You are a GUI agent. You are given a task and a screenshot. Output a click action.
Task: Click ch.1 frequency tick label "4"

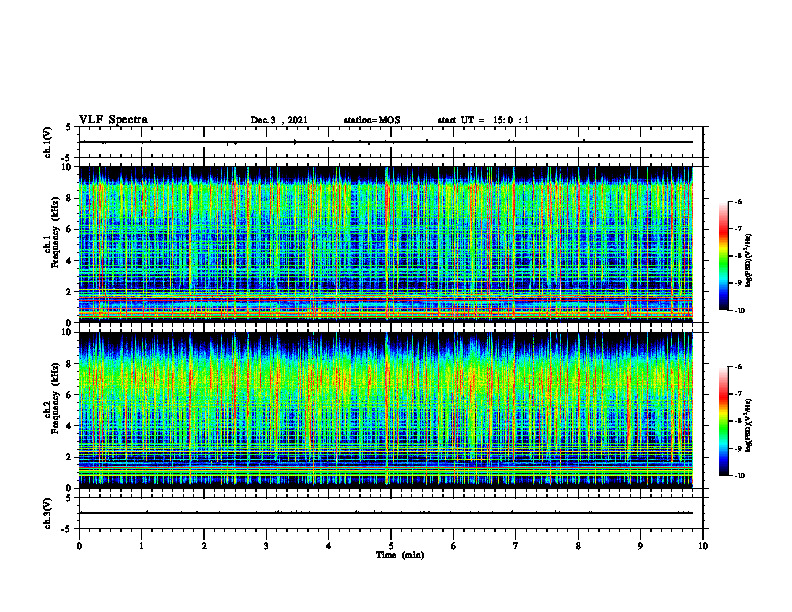69,261
